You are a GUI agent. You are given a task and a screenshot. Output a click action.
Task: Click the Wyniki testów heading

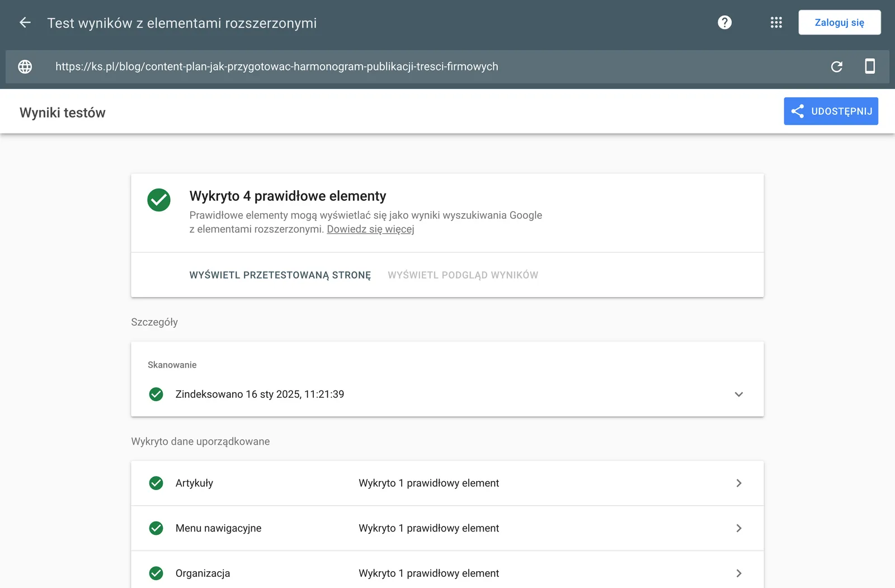63,113
